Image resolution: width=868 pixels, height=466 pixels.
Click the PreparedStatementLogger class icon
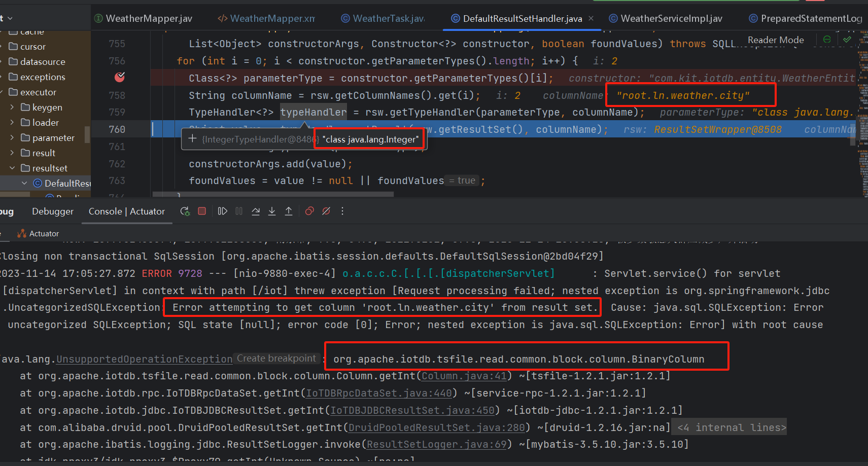[x=753, y=18]
